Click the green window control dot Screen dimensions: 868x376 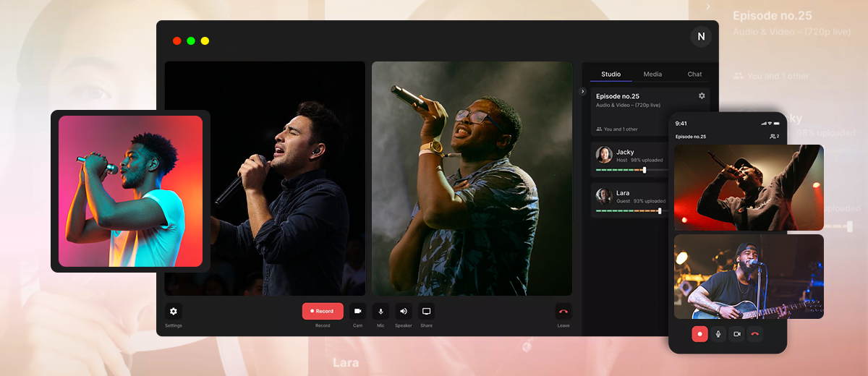[x=191, y=41]
